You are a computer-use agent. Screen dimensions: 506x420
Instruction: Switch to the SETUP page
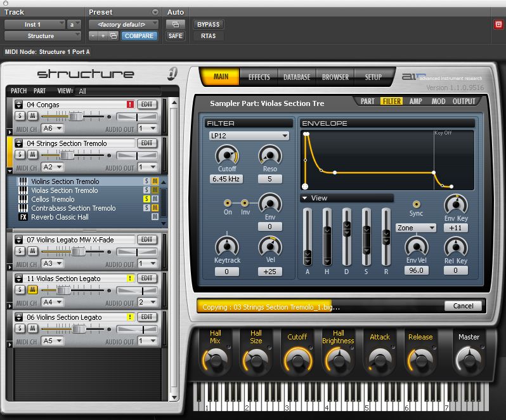(373, 77)
